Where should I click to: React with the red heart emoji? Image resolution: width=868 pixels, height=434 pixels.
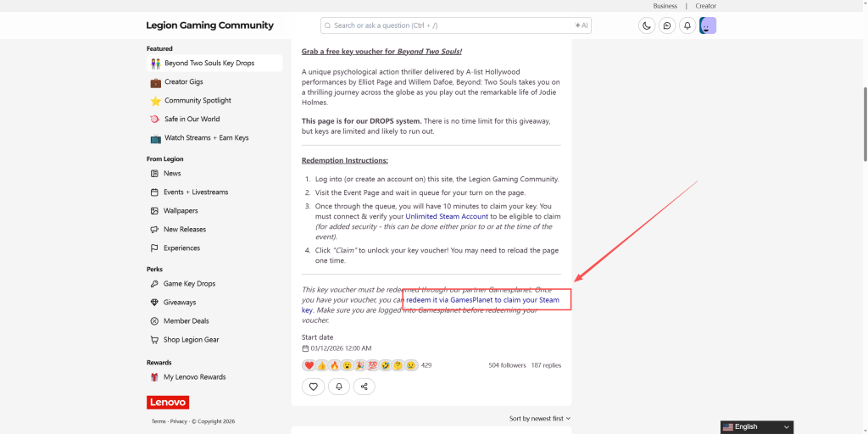point(309,365)
